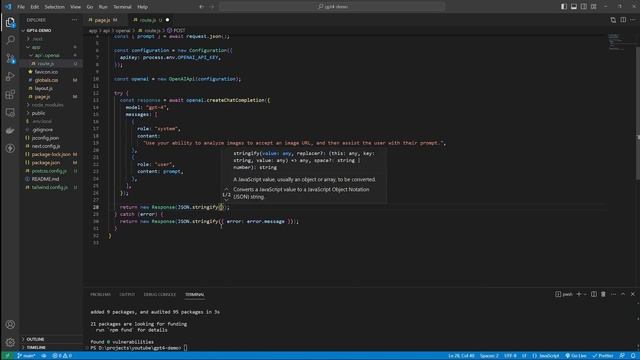Open the Search view in the activity bar

pos(10,40)
